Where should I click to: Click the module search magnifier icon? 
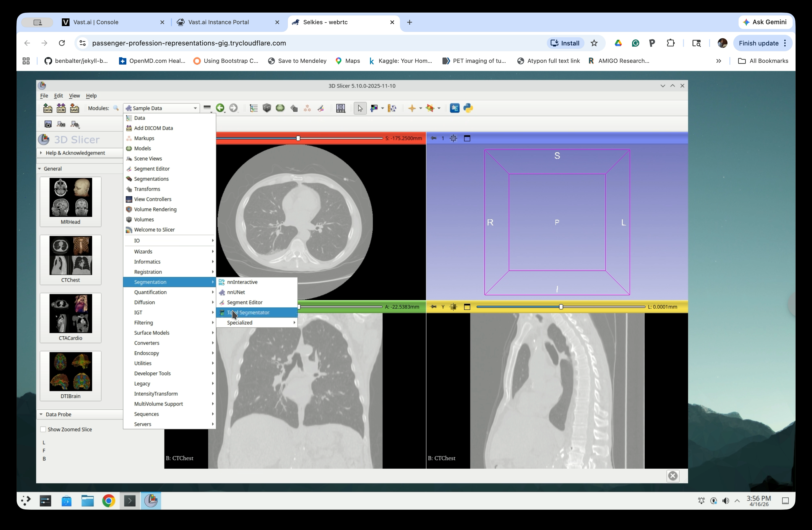(116, 108)
